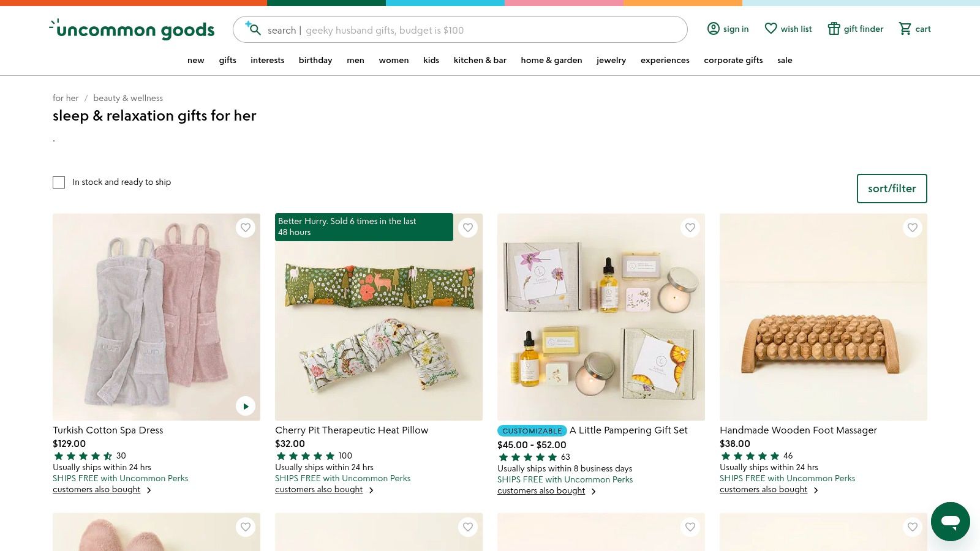Screen dimensions: 980x551
Task: Click the Turkish Cotton Spa Dress image
Action: pos(156,317)
